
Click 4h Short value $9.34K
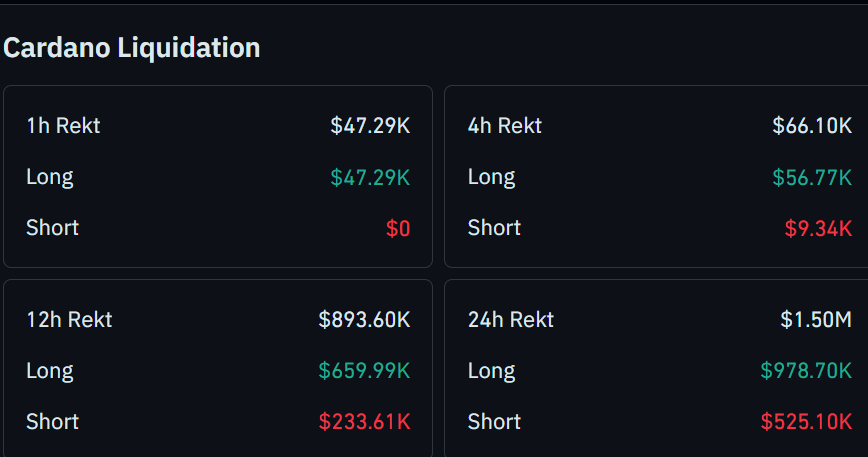[x=817, y=228]
